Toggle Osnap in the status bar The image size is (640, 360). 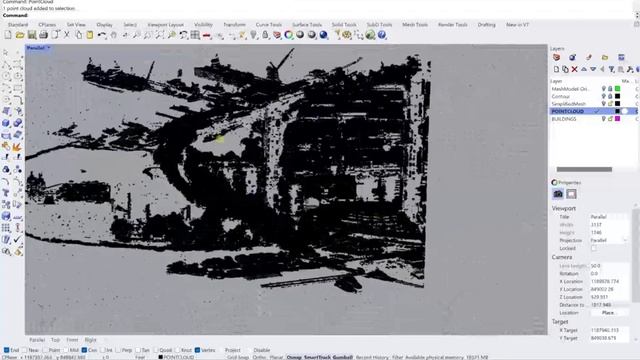(x=294, y=357)
